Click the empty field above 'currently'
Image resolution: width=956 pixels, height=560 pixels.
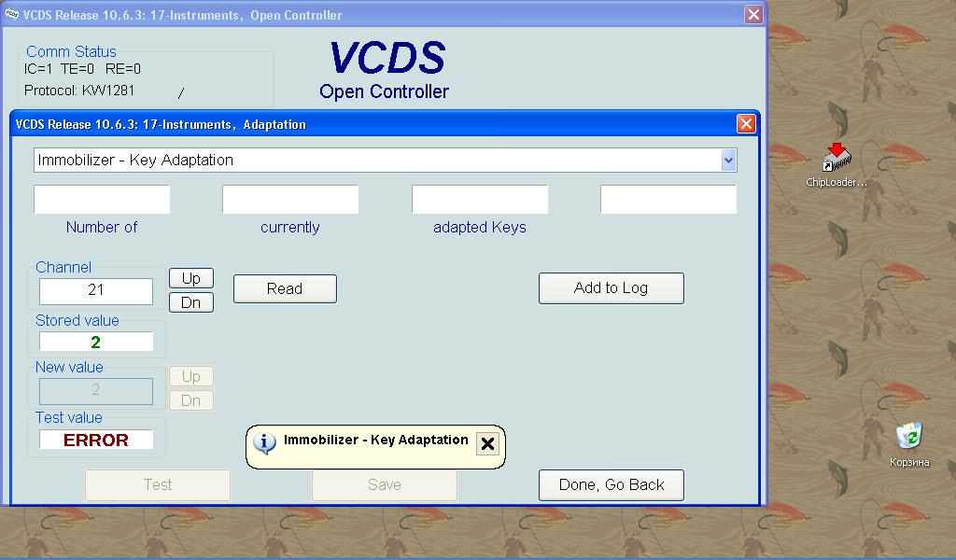290,200
